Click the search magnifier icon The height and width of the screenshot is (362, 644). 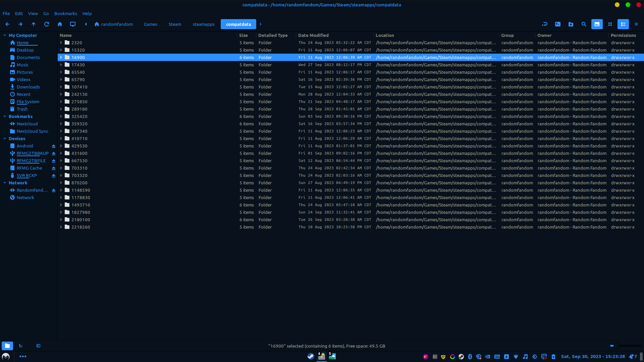[584, 24]
